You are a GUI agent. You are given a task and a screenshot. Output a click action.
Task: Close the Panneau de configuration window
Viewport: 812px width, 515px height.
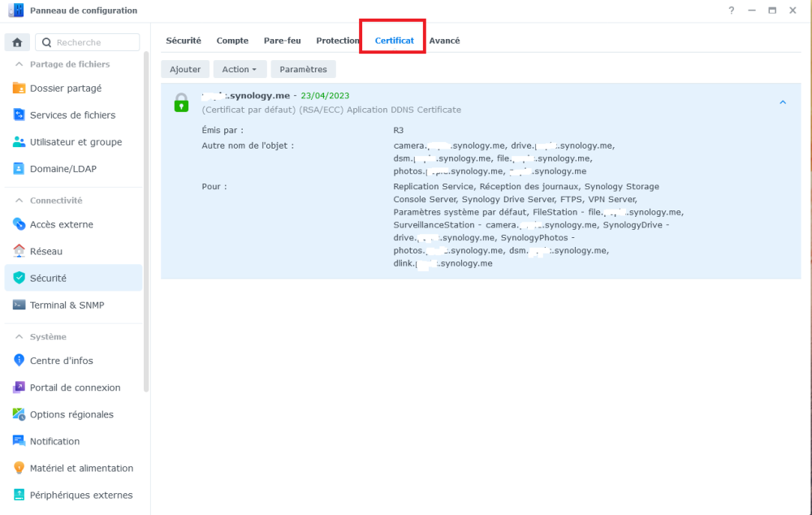click(793, 11)
